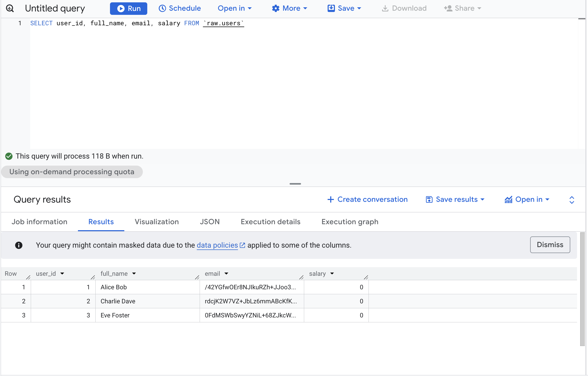Run the query with the Run button
Screen dimensions: 588x376
pos(128,8)
